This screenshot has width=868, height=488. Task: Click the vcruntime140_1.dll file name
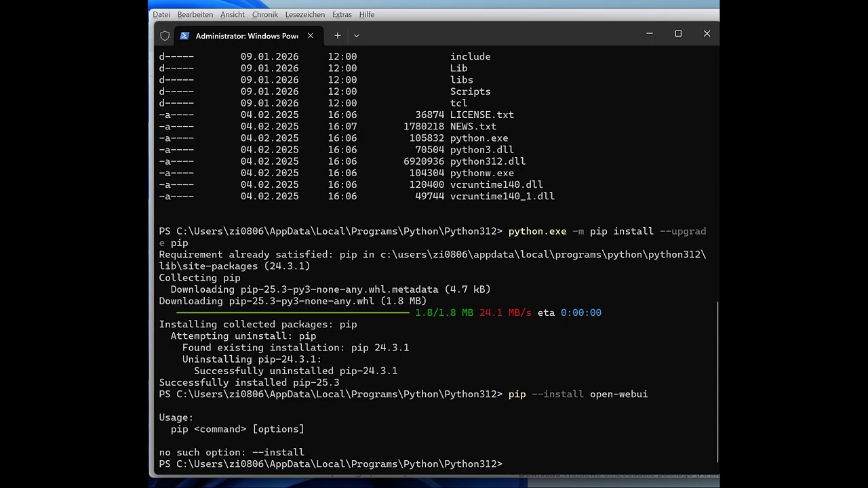click(502, 196)
